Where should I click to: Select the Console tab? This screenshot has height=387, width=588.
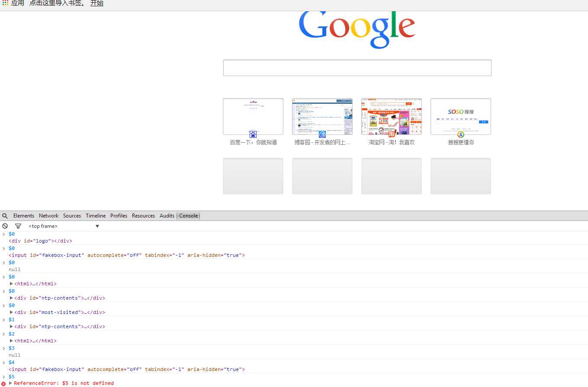tap(188, 216)
